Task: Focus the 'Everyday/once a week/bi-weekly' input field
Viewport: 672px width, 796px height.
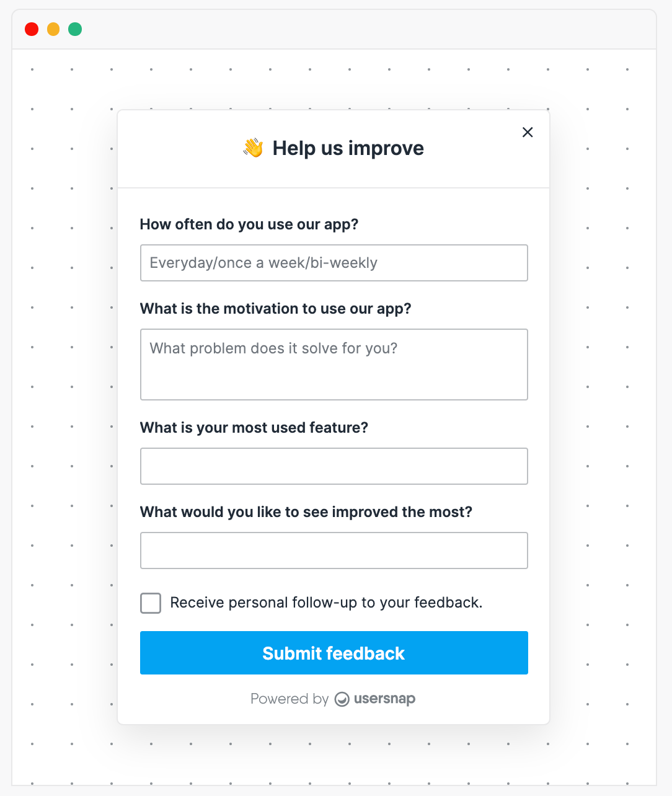Action: 334,263
